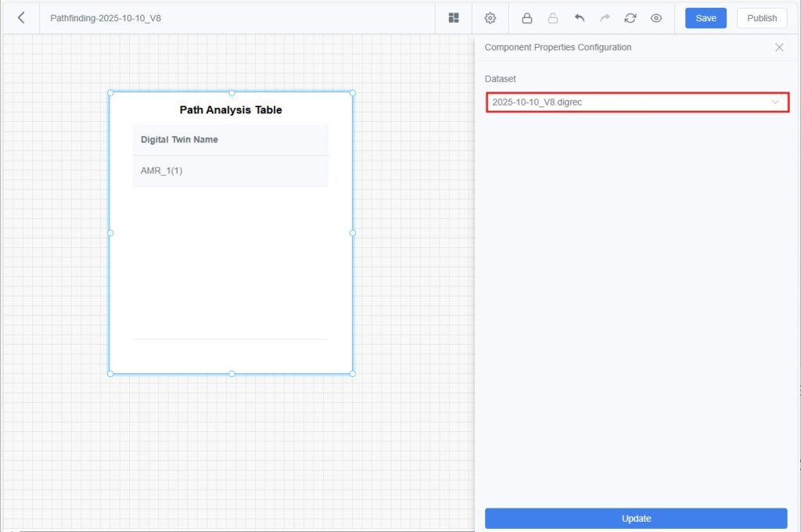This screenshot has width=801, height=532.
Task: Redo the last undone action
Action: pyautogui.click(x=605, y=18)
